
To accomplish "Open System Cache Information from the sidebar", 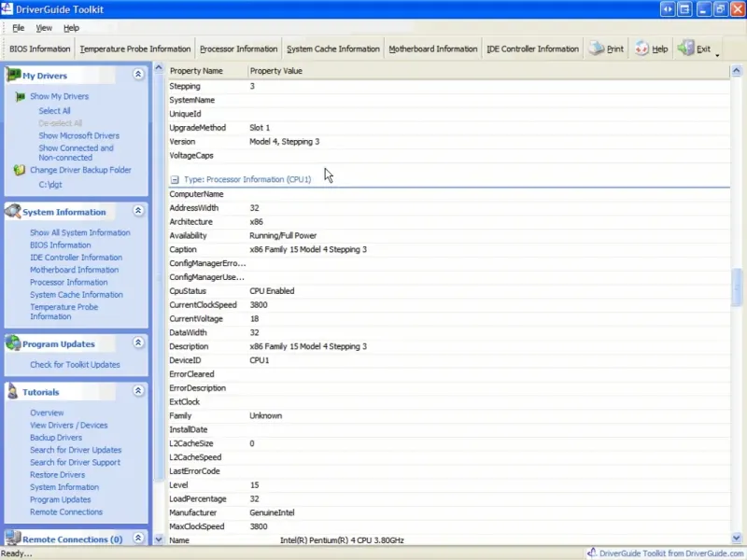I will (77, 294).
